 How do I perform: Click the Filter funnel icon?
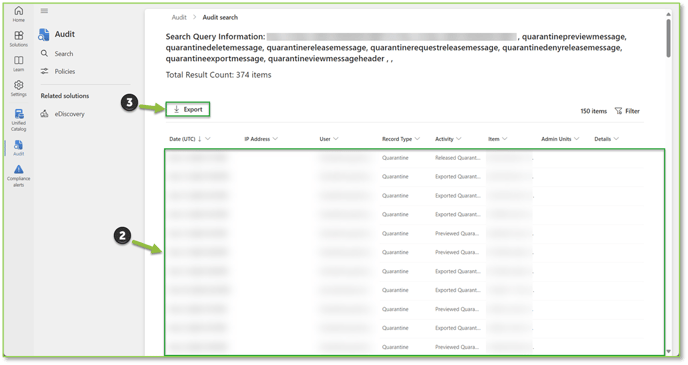tap(618, 111)
